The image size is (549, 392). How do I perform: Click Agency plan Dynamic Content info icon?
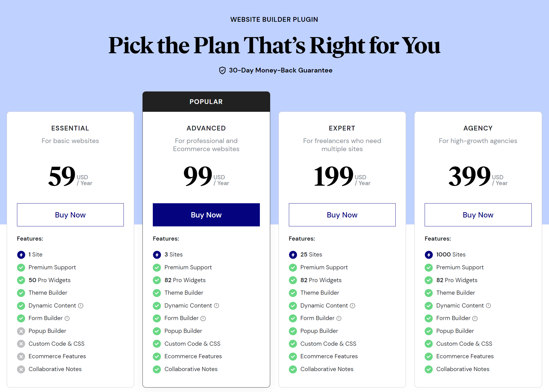click(x=488, y=306)
